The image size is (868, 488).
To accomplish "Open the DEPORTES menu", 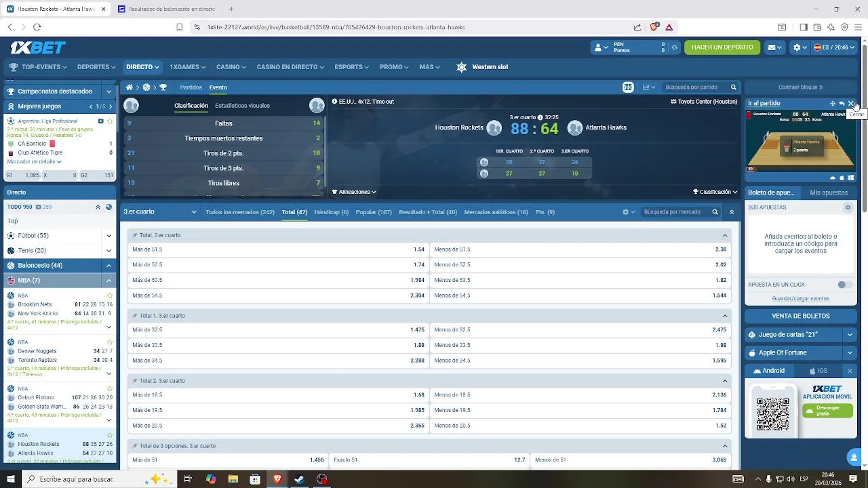I will 96,67.
